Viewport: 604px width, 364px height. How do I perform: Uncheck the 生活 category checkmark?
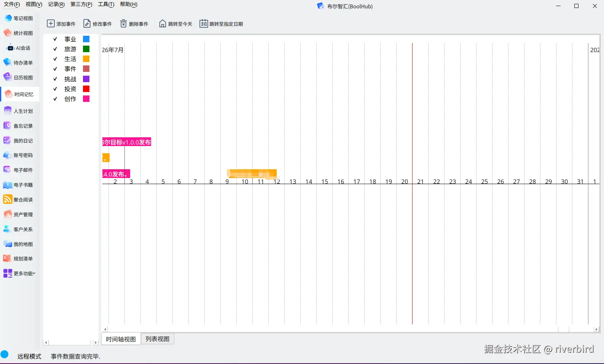pos(55,59)
